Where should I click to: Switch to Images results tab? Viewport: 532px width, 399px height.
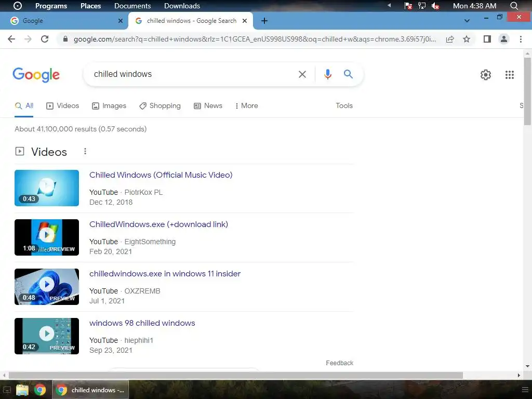[x=109, y=106]
